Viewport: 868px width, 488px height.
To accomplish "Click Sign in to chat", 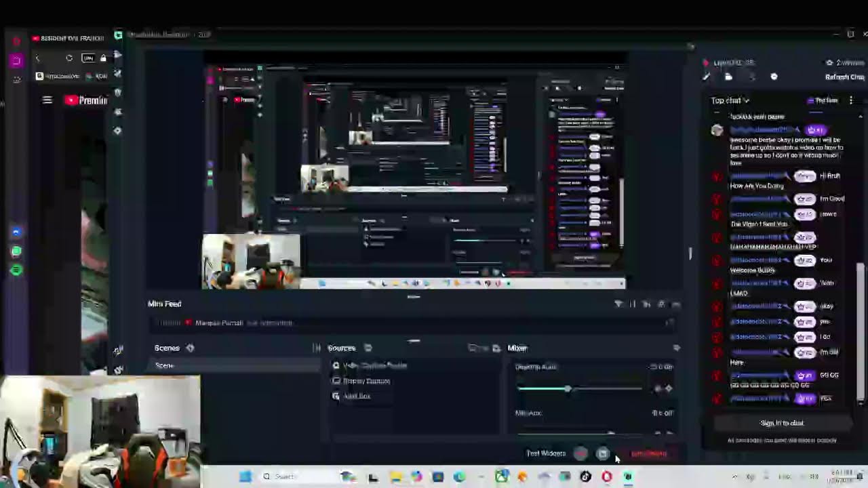I will pyautogui.click(x=782, y=424).
